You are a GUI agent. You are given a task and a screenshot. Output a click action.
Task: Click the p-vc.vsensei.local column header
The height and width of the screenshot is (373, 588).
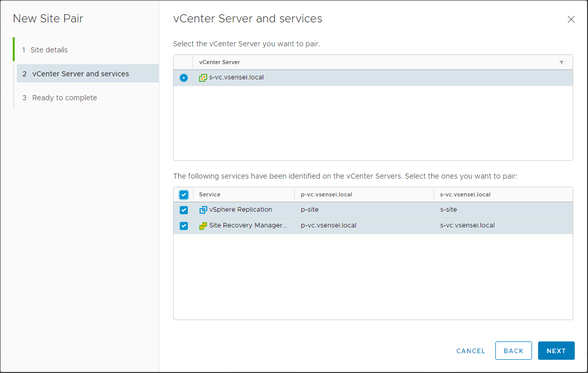pos(326,194)
